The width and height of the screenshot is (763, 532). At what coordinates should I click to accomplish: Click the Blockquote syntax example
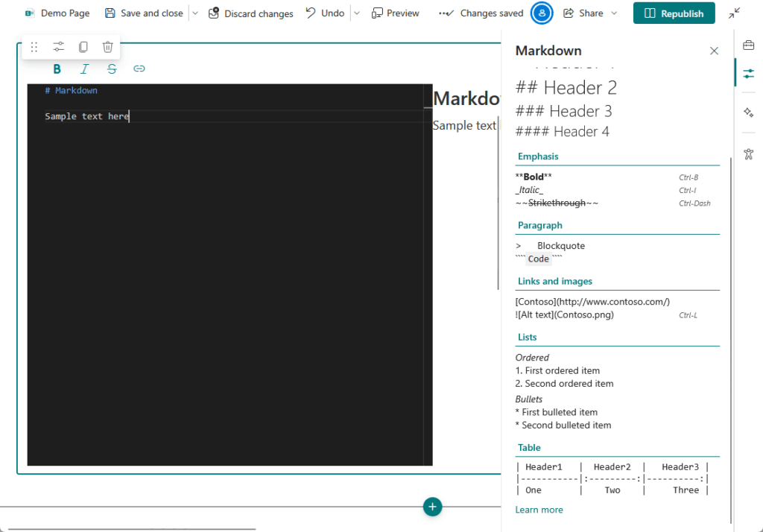(551, 246)
